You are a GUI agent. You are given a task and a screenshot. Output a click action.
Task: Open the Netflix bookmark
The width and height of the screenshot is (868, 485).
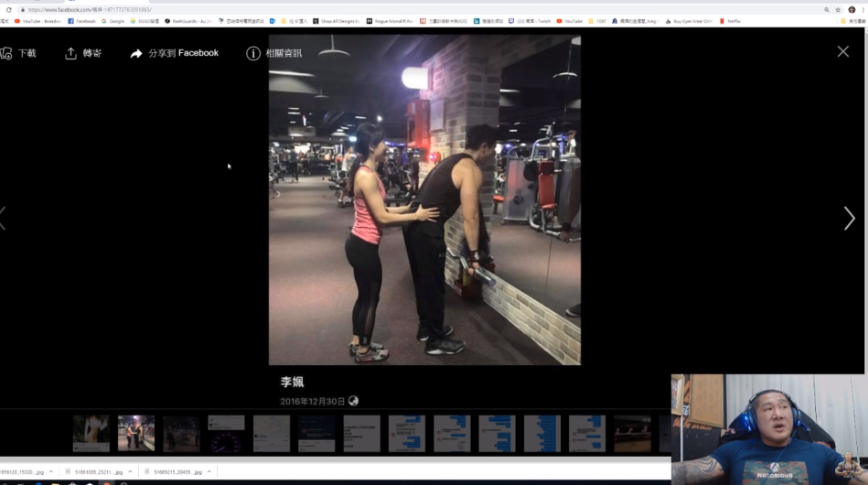point(730,20)
